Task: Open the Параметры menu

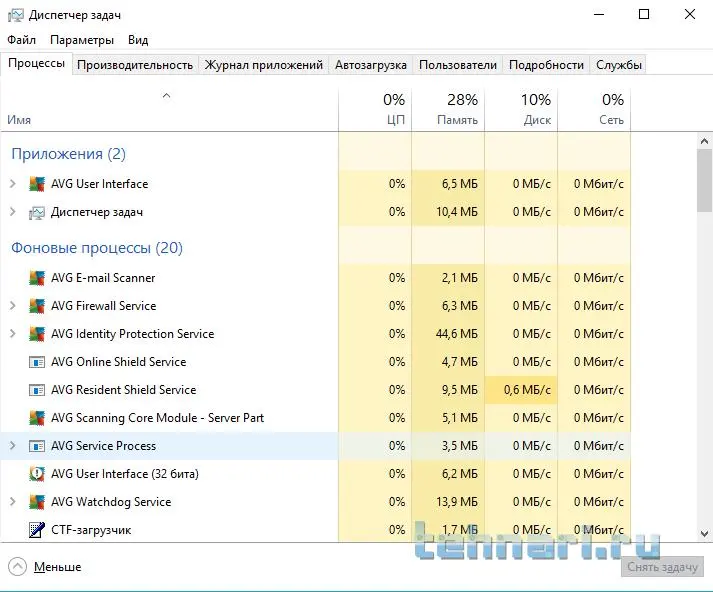Action: pos(82,40)
